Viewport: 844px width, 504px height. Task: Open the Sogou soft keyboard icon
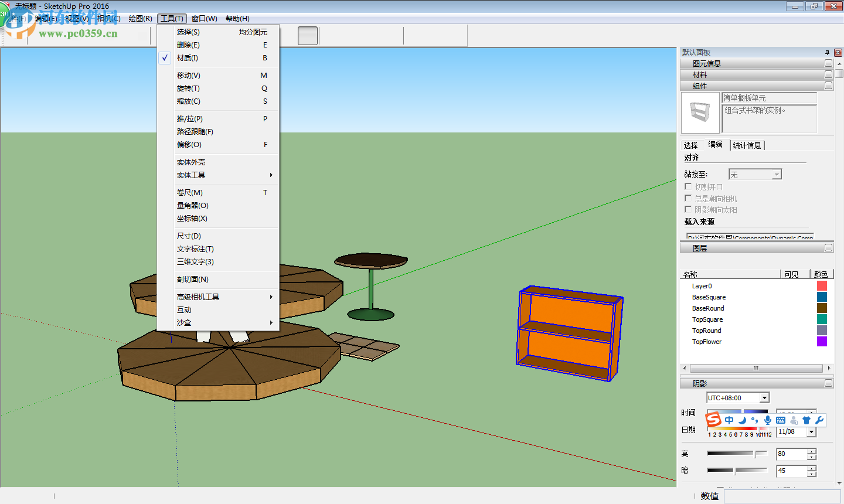pyautogui.click(x=781, y=420)
